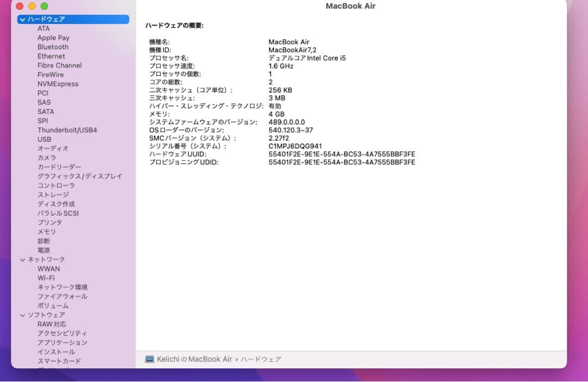The image size is (588, 382).
Task: Select Bluetooth in the sidebar
Action: click(x=53, y=47)
